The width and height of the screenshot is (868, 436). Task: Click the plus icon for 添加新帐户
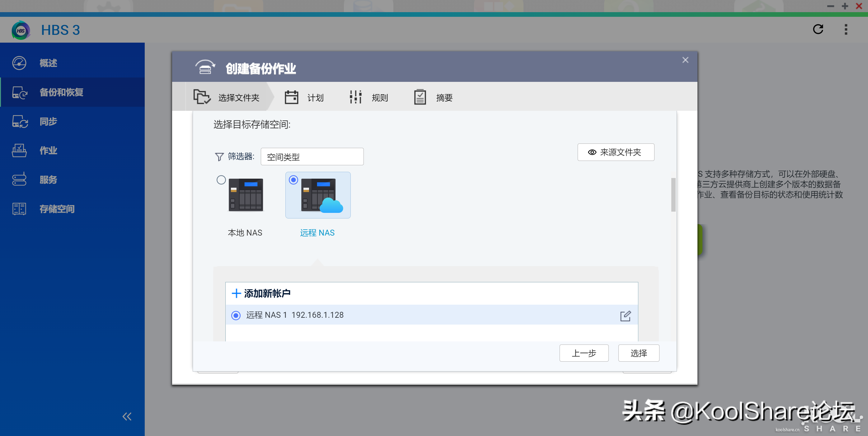[236, 293]
